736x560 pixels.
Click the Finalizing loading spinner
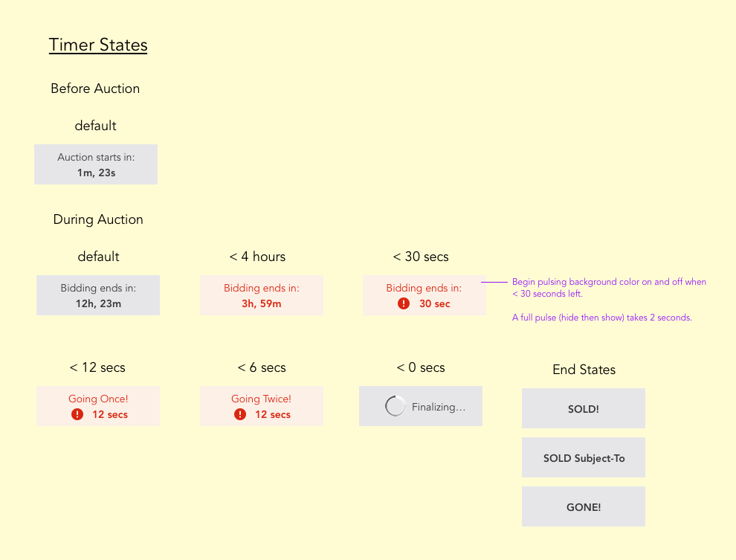coord(395,406)
